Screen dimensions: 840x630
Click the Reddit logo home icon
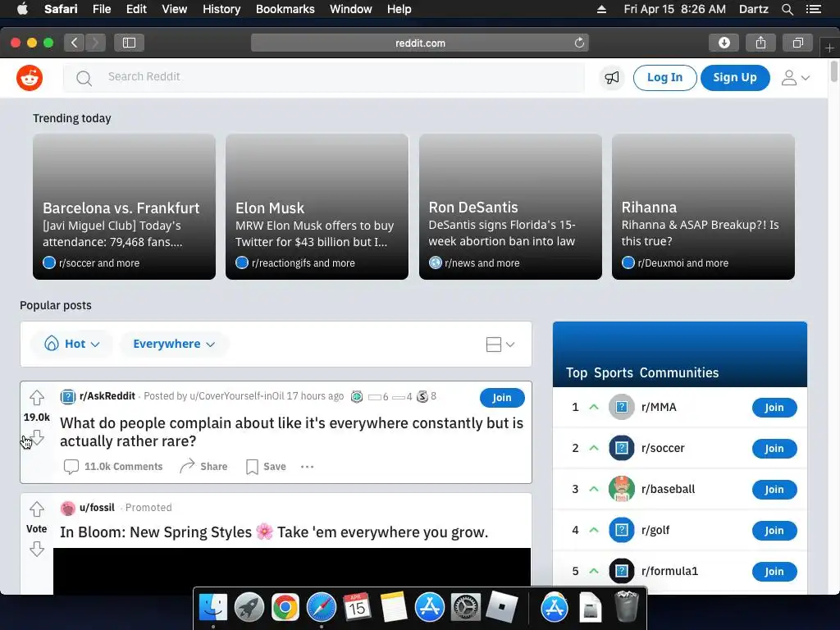tap(30, 78)
